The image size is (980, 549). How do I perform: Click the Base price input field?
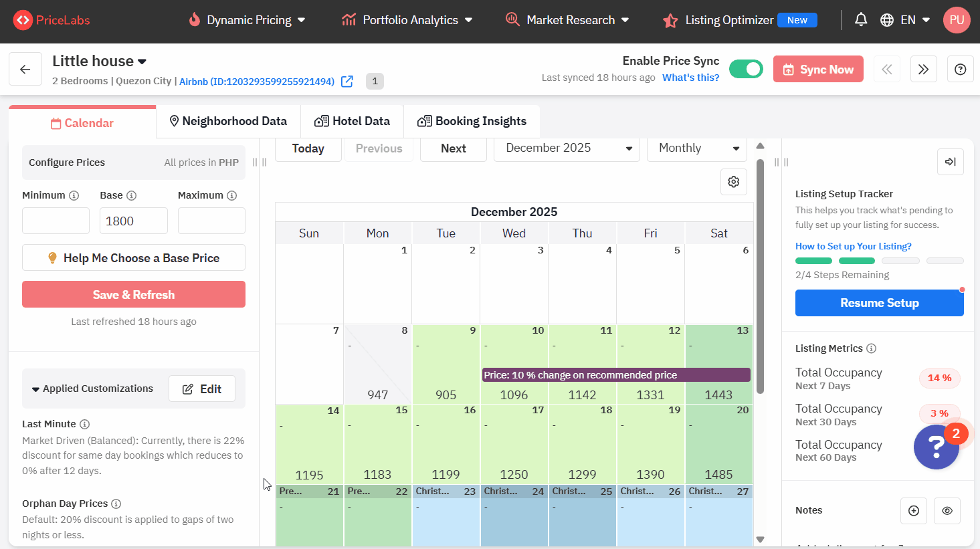click(x=134, y=221)
